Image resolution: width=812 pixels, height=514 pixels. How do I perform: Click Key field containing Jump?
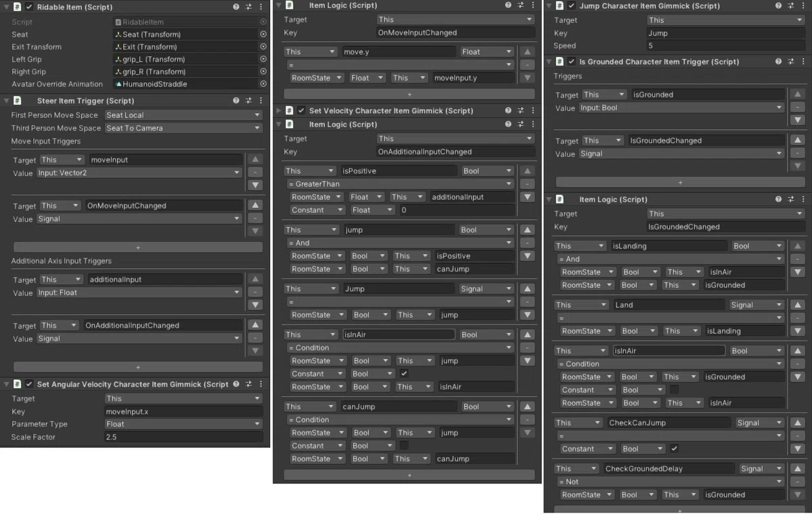click(x=725, y=33)
